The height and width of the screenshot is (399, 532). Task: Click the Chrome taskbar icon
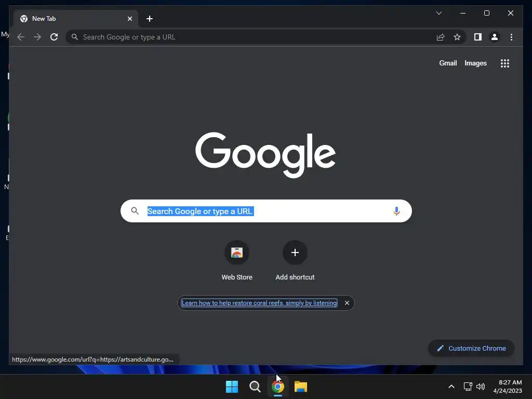coord(277,387)
